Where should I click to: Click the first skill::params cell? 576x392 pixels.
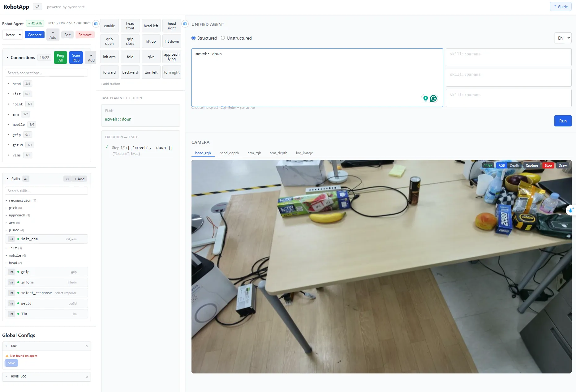click(509, 57)
